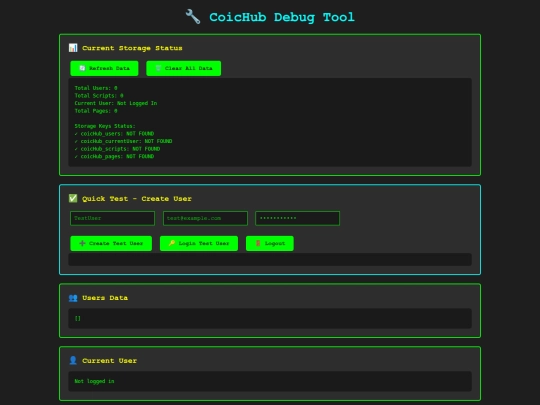Image resolution: width=540 pixels, height=405 pixels.
Task: Click the Login Test User button
Action: (199, 243)
